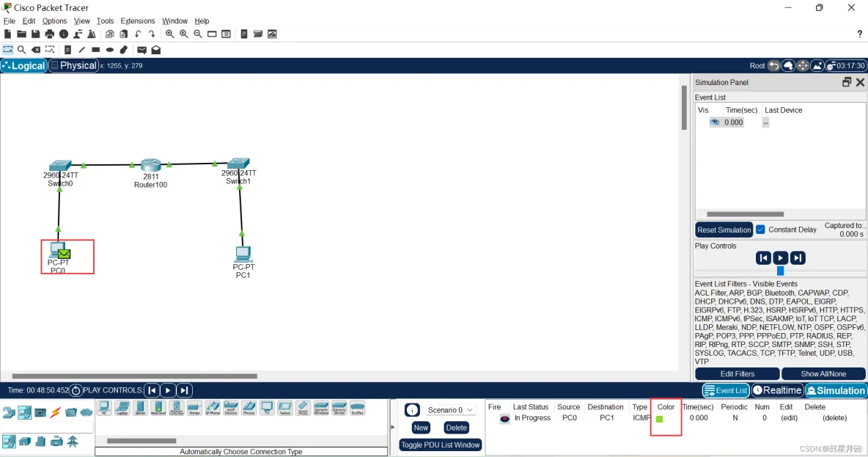This screenshot has width=868, height=457.
Task: Click the Copy toolbar icon
Action: (x=110, y=34)
